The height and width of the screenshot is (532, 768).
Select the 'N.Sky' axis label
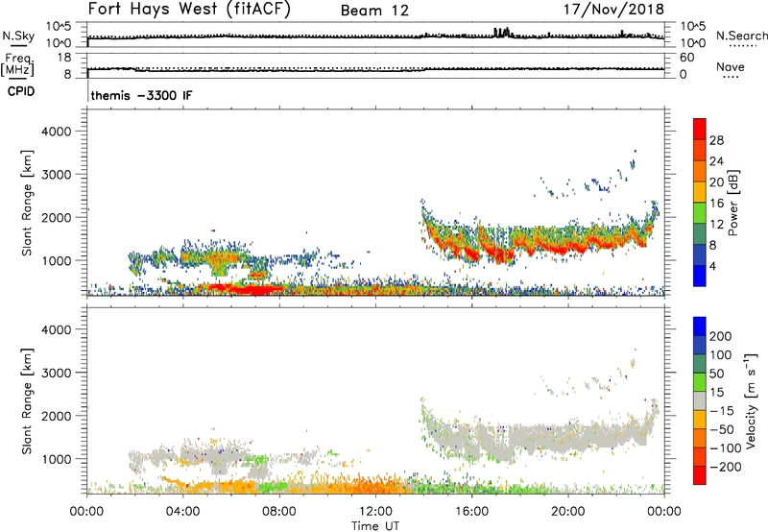tap(18, 36)
